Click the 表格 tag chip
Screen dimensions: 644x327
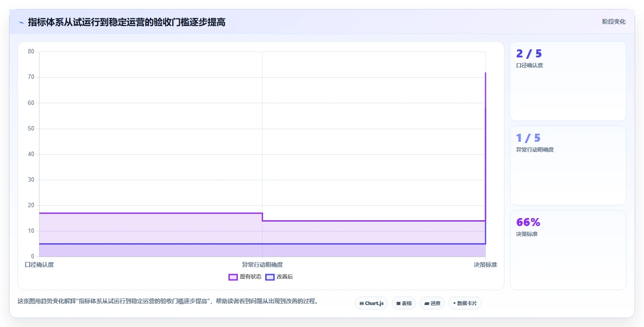tap(404, 303)
